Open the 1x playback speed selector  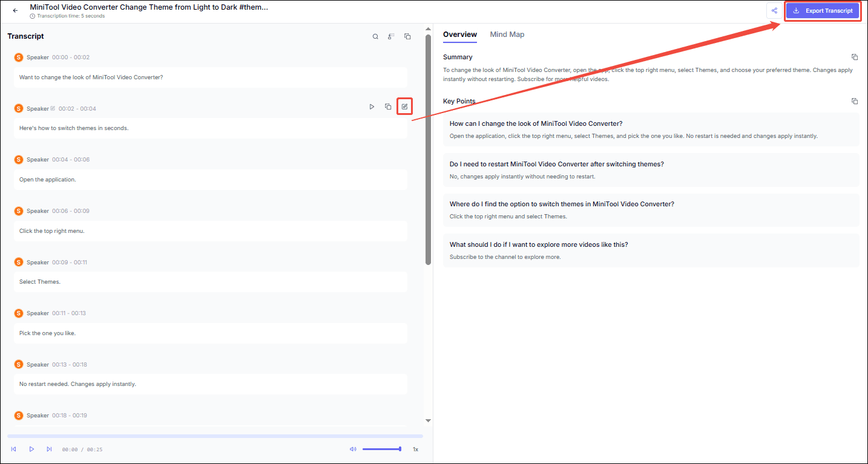[415, 449]
